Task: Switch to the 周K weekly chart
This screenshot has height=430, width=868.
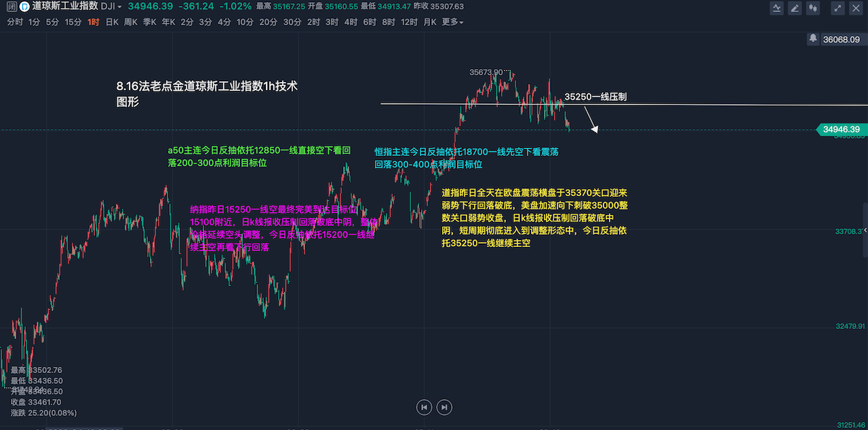Action: tap(130, 22)
